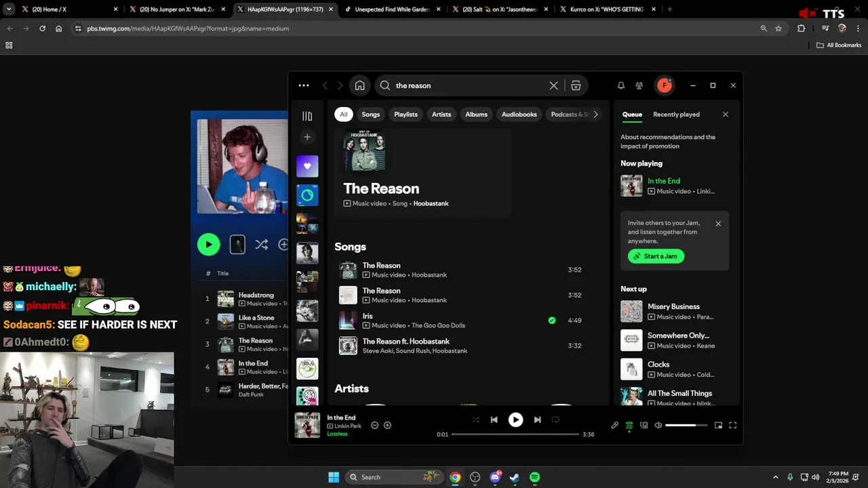Screen dimensions: 868x488
Task: Open the Browse icon next to search
Action: pyautogui.click(x=576, y=85)
